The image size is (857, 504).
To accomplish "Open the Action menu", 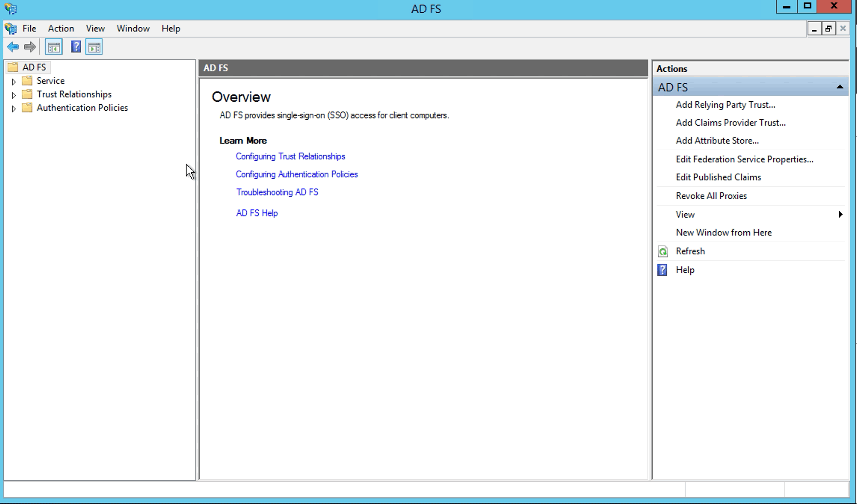I will pyautogui.click(x=61, y=28).
